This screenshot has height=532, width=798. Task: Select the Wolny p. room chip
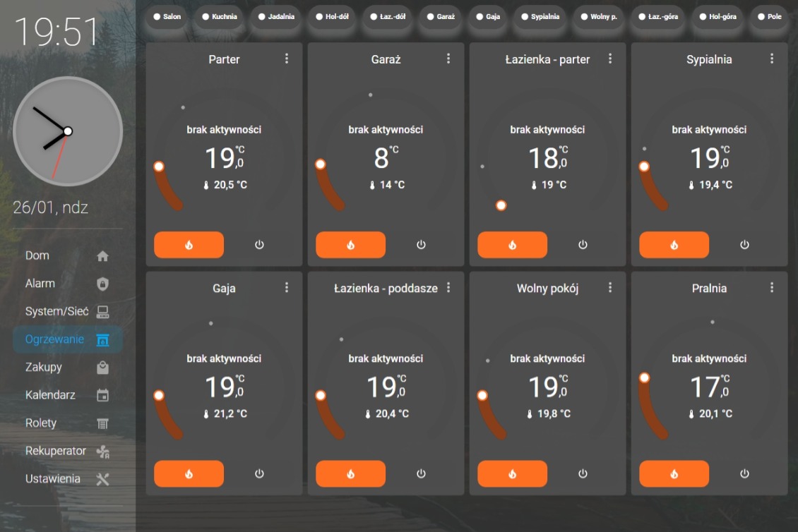coord(599,17)
